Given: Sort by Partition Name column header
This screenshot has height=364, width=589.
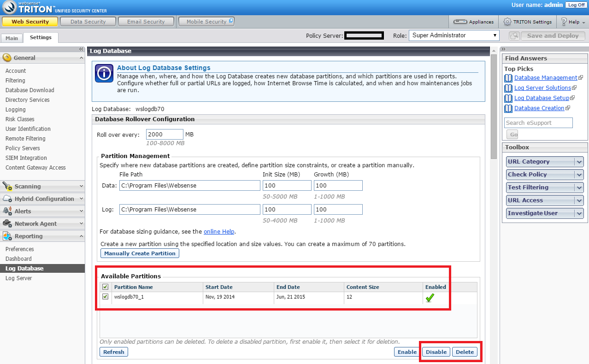Looking at the screenshot, I should [157, 287].
